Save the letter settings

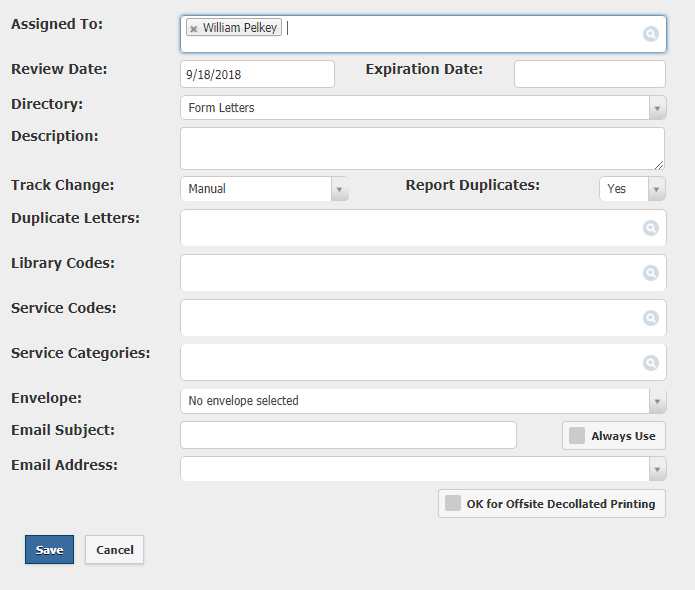[x=49, y=550]
